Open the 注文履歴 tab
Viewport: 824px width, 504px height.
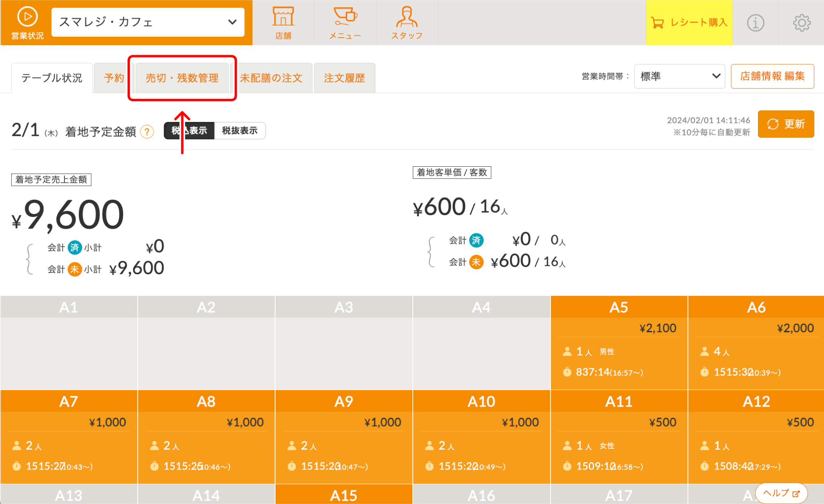[x=344, y=78]
